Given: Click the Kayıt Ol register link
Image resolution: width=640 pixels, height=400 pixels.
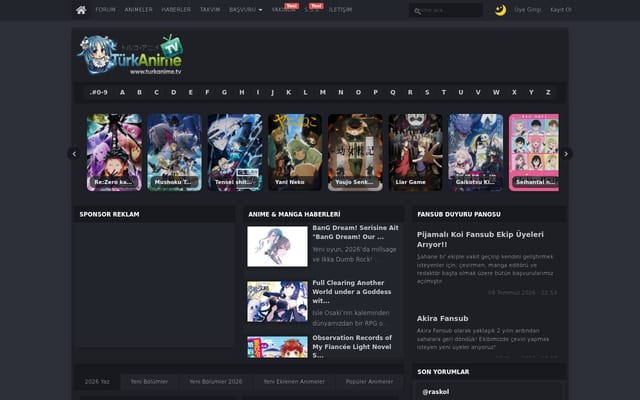Looking at the screenshot, I should [x=560, y=10].
